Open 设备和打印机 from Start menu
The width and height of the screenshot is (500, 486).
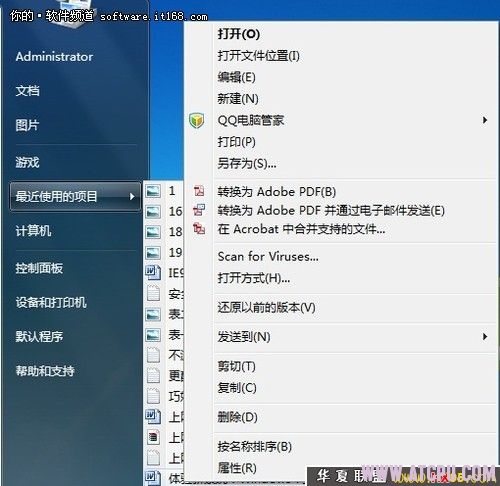pos(51,302)
